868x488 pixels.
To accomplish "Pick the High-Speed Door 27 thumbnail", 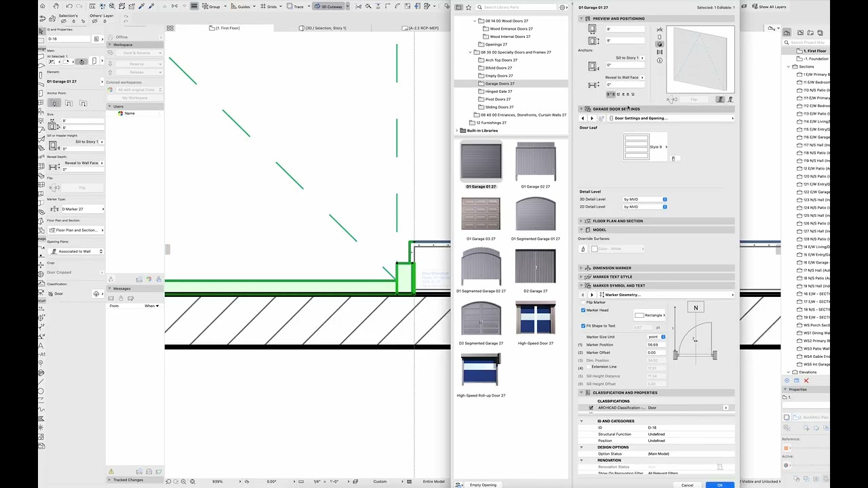I will (x=535, y=319).
